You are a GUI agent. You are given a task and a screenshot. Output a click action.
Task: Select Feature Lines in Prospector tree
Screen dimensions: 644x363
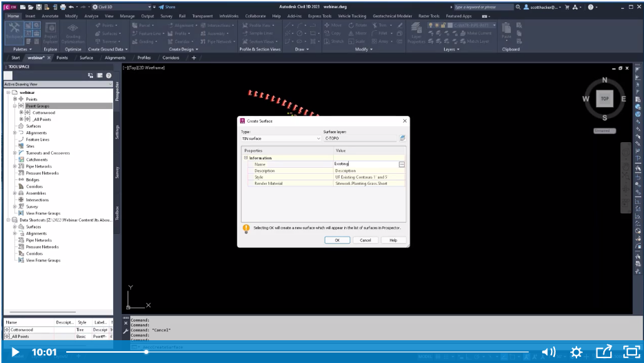click(x=37, y=139)
